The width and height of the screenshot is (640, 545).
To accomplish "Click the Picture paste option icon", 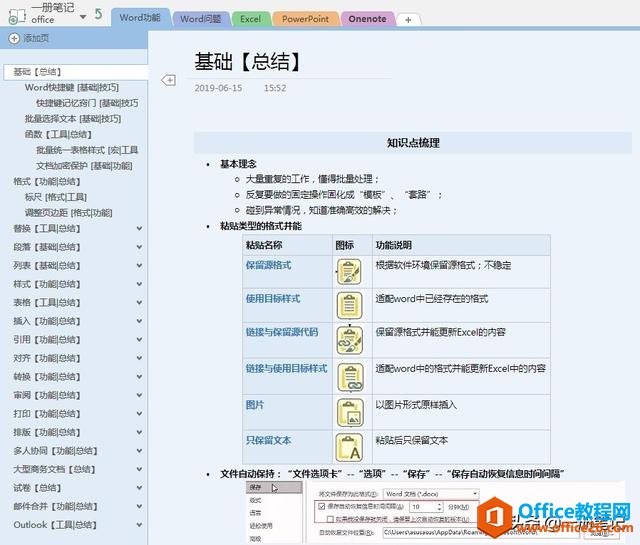I will [350, 412].
